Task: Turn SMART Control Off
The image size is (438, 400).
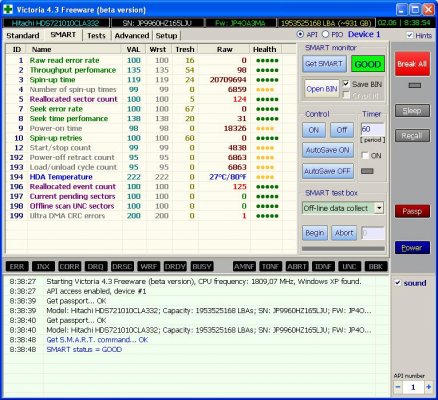Action: tap(342, 130)
